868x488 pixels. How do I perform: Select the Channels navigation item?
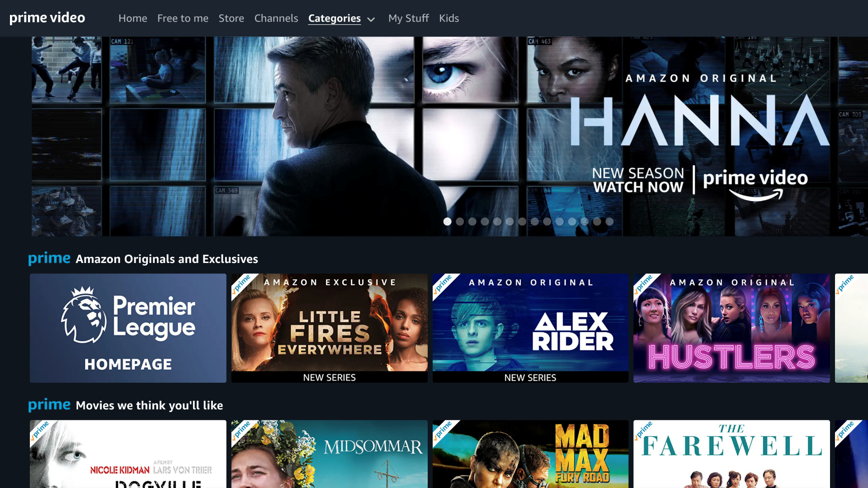276,18
